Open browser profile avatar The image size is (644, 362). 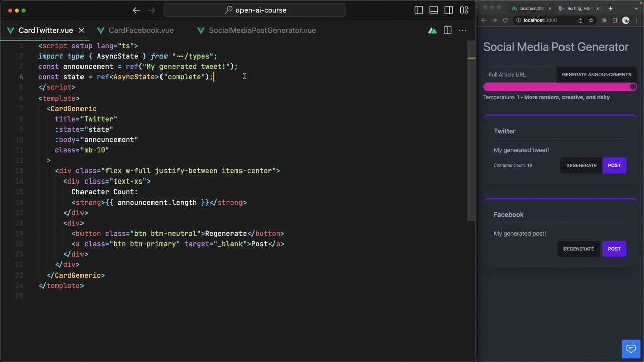(x=626, y=20)
